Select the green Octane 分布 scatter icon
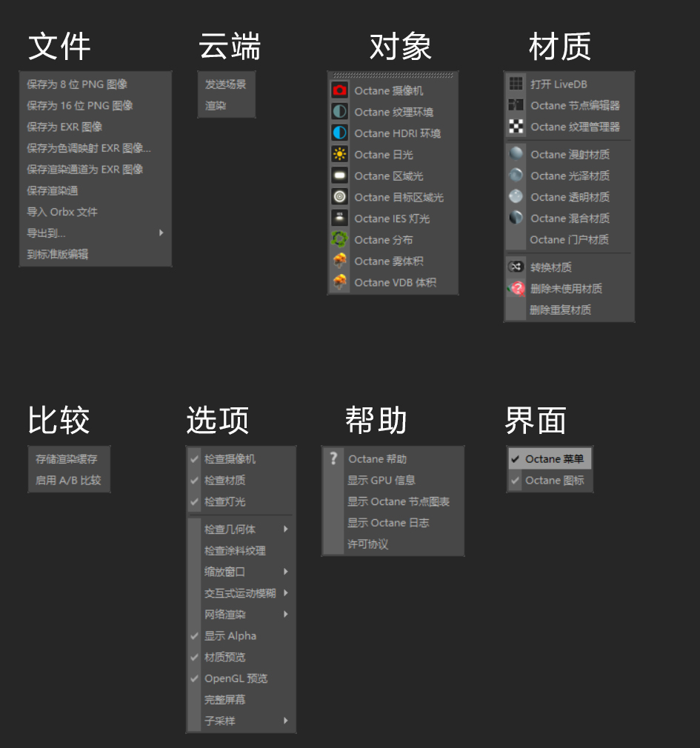The width and height of the screenshot is (700, 748). coord(340,239)
